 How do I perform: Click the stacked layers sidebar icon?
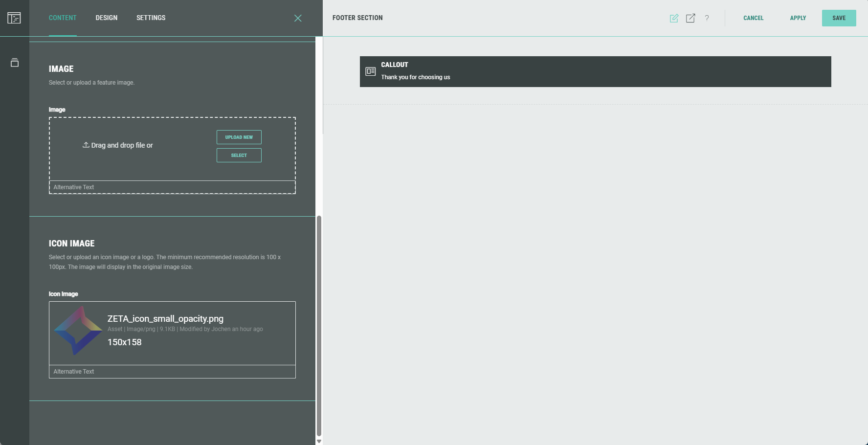[15, 63]
